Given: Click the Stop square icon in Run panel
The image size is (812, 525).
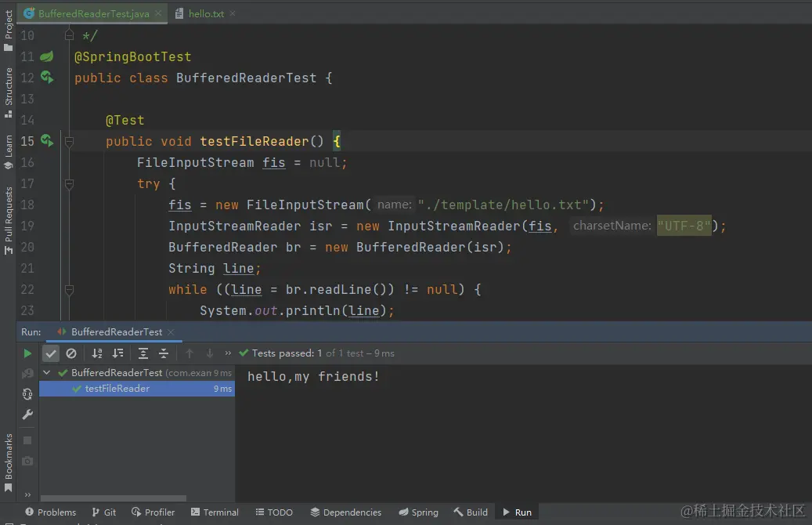Looking at the screenshot, I should [x=27, y=440].
